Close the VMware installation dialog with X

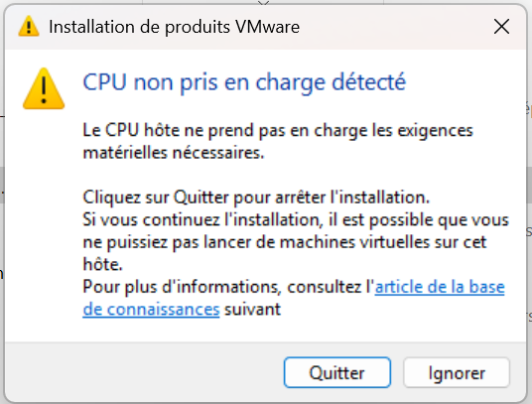(x=501, y=27)
